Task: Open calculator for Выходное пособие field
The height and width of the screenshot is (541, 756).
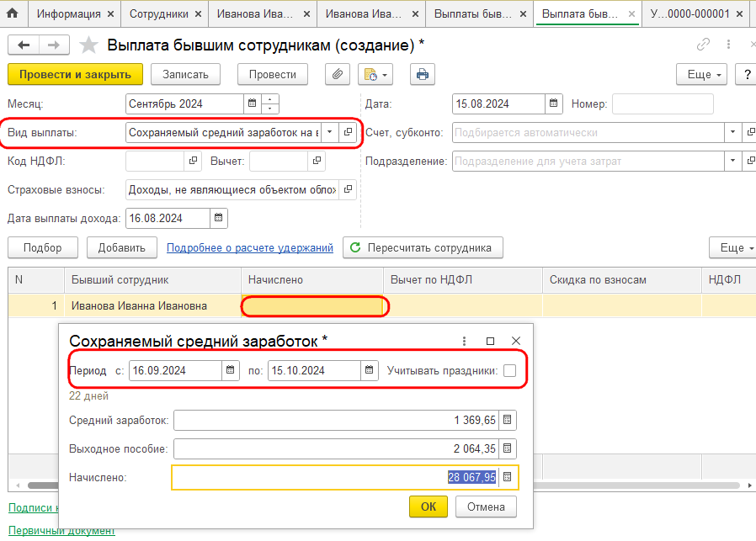Action: tap(507, 448)
